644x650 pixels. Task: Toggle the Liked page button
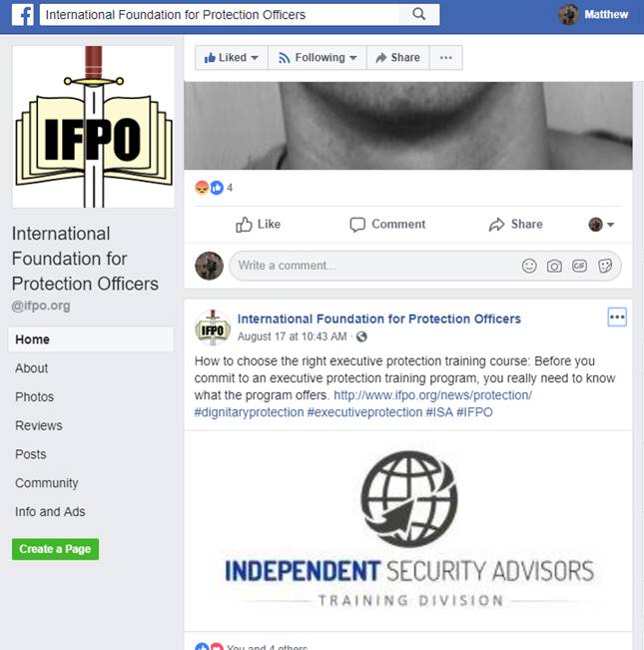[232, 58]
